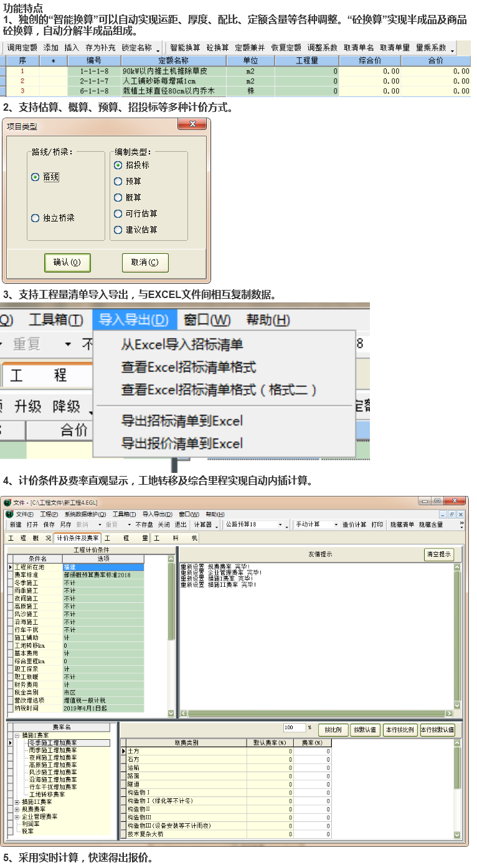Click the 新建 toolbar item
This screenshot has width=477, height=868.
[15, 525]
